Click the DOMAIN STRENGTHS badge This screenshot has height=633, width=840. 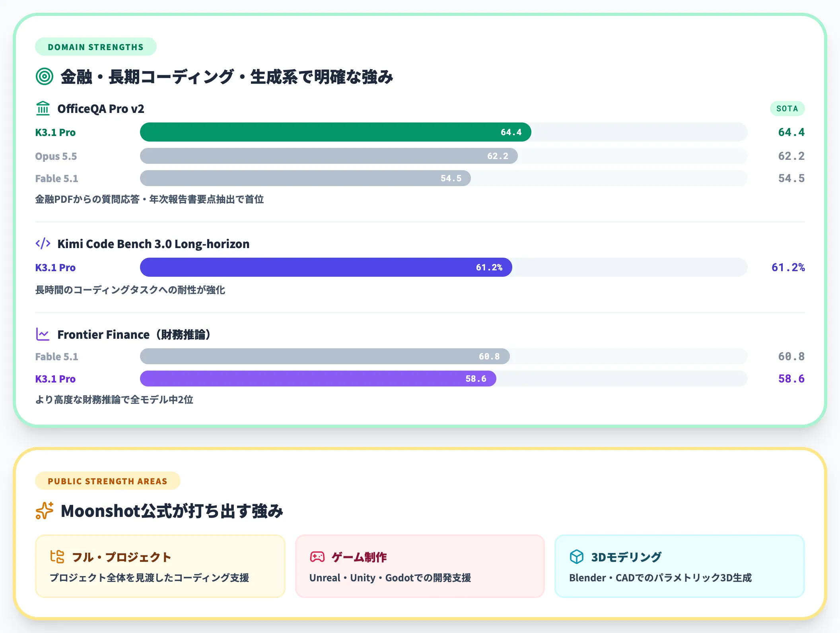tap(96, 47)
